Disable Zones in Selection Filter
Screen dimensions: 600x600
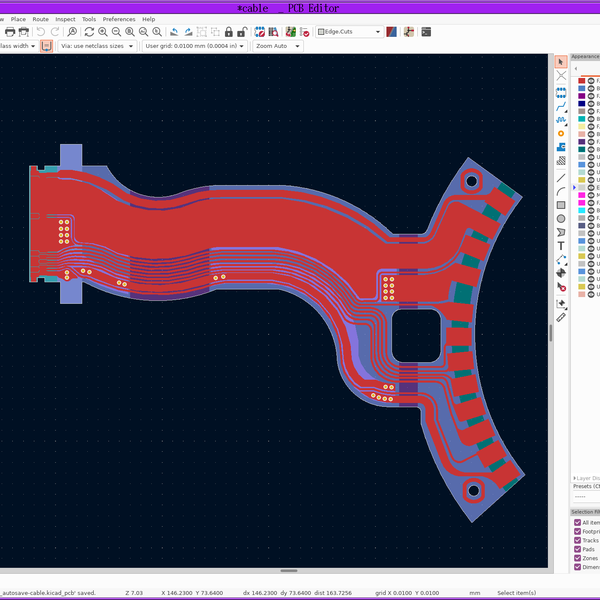(x=577, y=558)
